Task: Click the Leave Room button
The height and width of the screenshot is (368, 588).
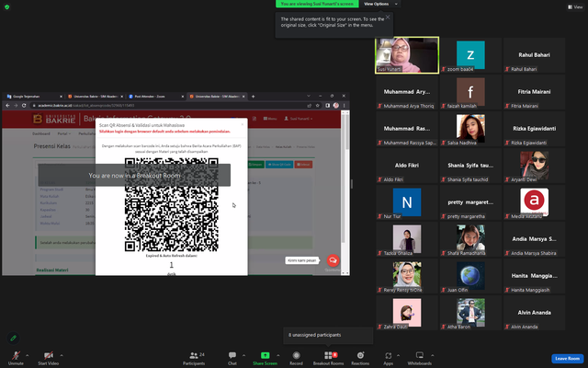Action: [x=568, y=358]
